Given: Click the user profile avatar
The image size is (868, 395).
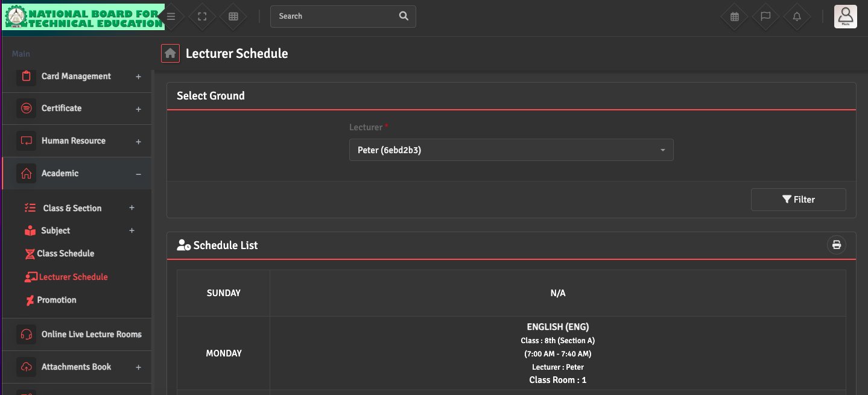Looking at the screenshot, I should (x=845, y=16).
